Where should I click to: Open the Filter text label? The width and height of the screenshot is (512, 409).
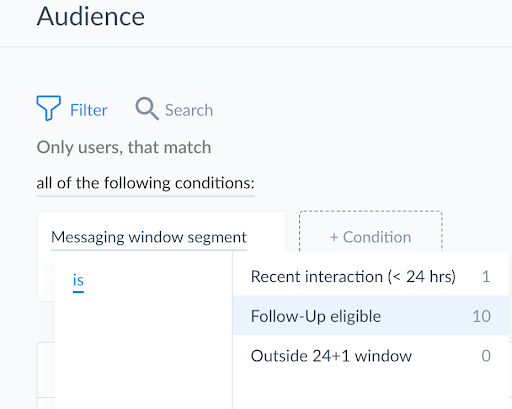click(x=89, y=110)
